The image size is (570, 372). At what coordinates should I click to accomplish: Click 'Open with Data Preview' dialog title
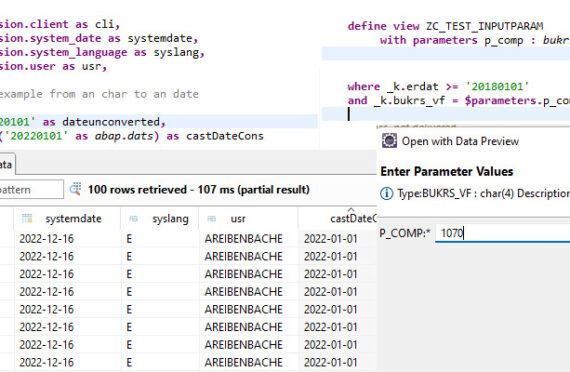[x=460, y=141]
